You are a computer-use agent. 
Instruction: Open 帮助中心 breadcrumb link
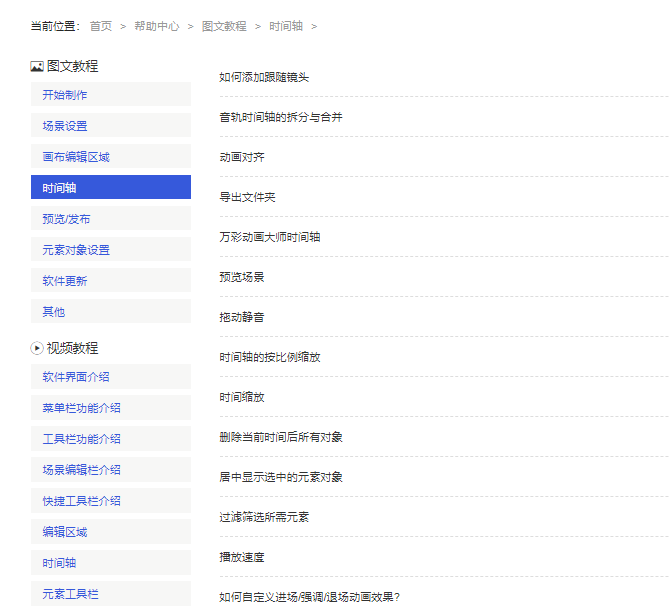tap(157, 26)
